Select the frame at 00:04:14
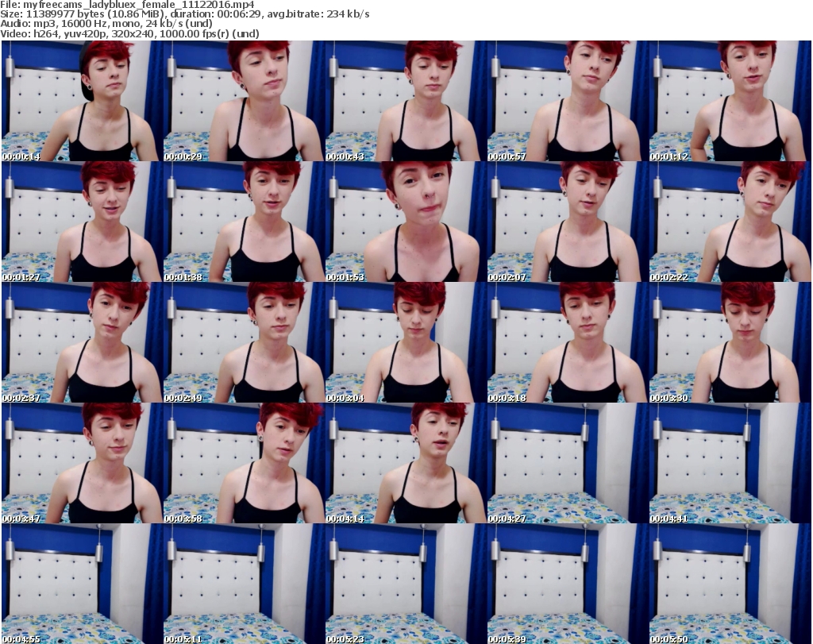This screenshot has height=644, width=813. pyautogui.click(x=406, y=463)
